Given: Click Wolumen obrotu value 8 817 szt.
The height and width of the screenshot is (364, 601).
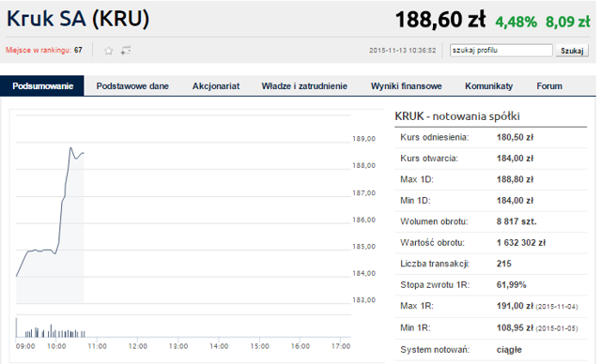Looking at the screenshot, I should [x=516, y=221].
